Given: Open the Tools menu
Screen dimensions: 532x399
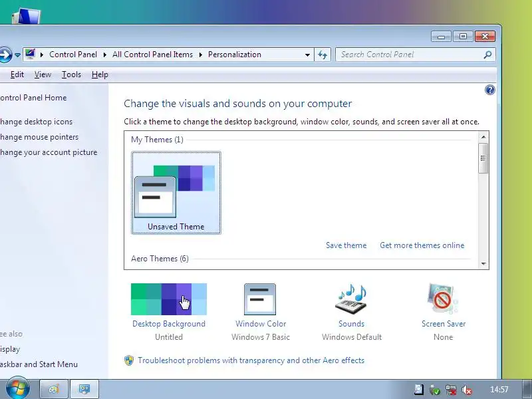Looking at the screenshot, I should coord(71,74).
